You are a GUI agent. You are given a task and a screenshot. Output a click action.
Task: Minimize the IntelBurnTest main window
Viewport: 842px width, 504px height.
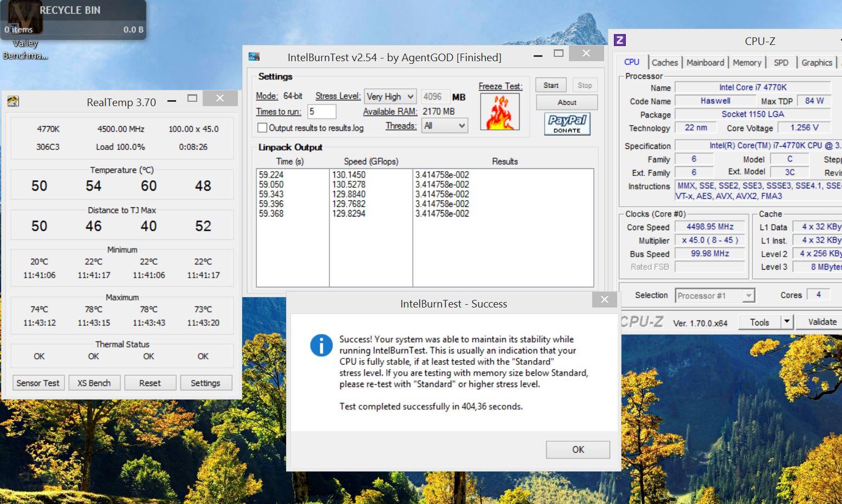tap(538, 56)
